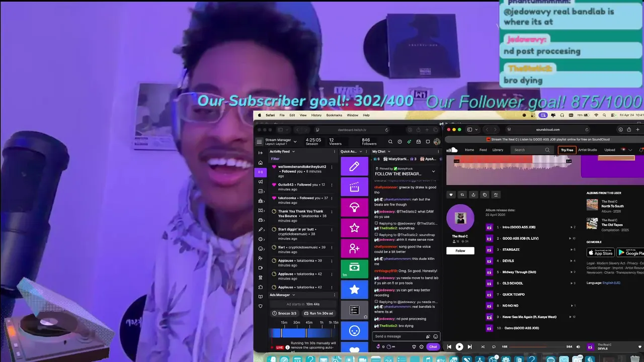The height and width of the screenshot is (362, 644).
Task: Click the Edit Stream Info pencil quick action
Action: point(354,166)
